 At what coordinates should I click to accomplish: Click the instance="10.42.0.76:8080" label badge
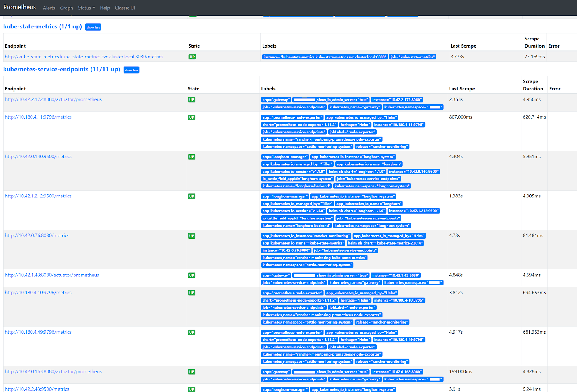click(286, 250)
